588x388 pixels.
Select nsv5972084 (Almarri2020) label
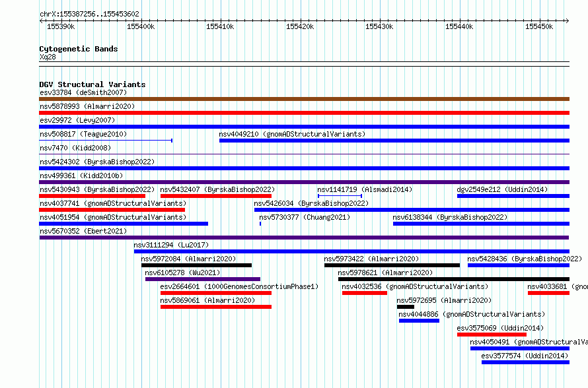click(188, 259)
